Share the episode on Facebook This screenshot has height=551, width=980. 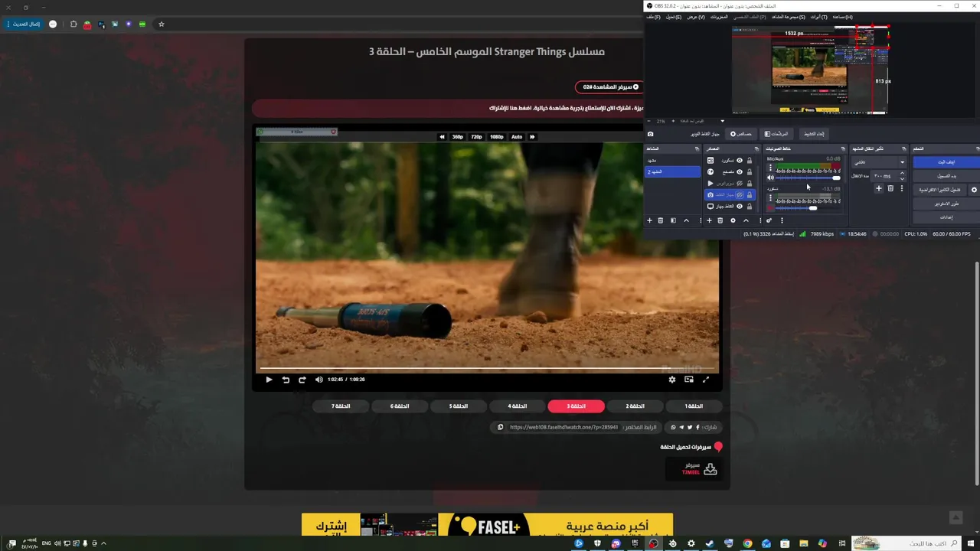coord(697,427)
